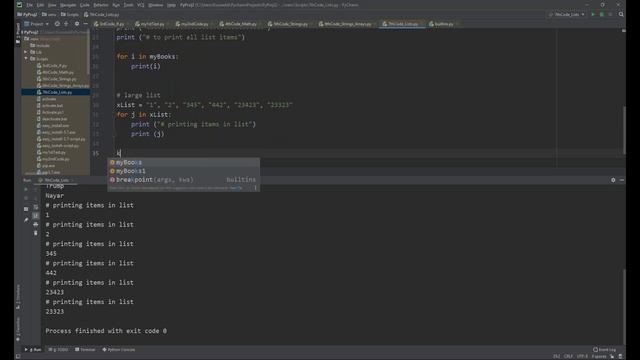Move up the stack trace in Run panel

36,189
